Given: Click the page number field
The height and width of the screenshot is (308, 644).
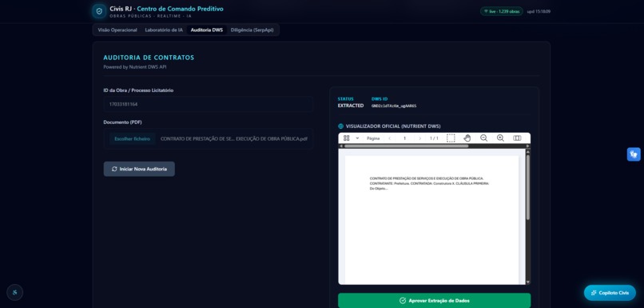Looking at the screenshot, I should coord(404,138).
